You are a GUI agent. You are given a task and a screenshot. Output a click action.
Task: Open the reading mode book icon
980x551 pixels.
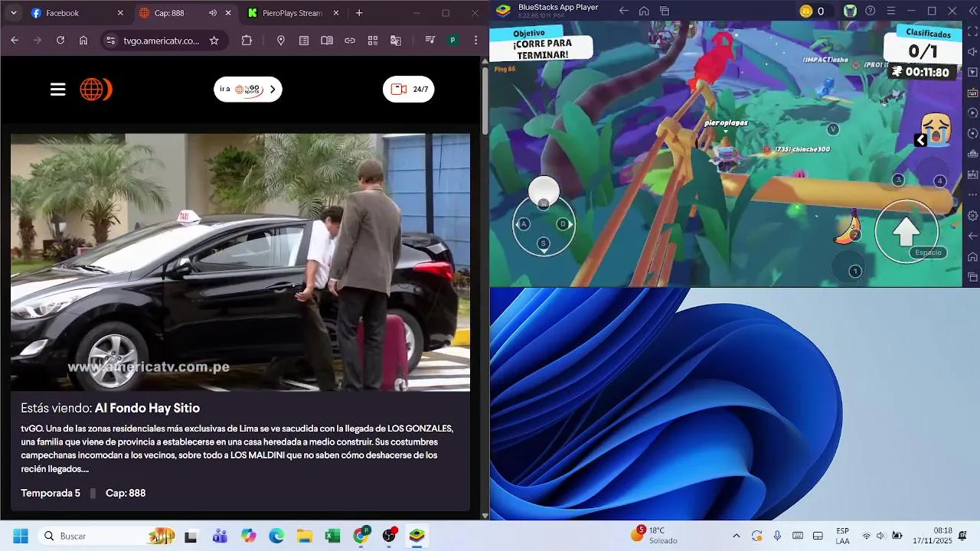(327, 41)
